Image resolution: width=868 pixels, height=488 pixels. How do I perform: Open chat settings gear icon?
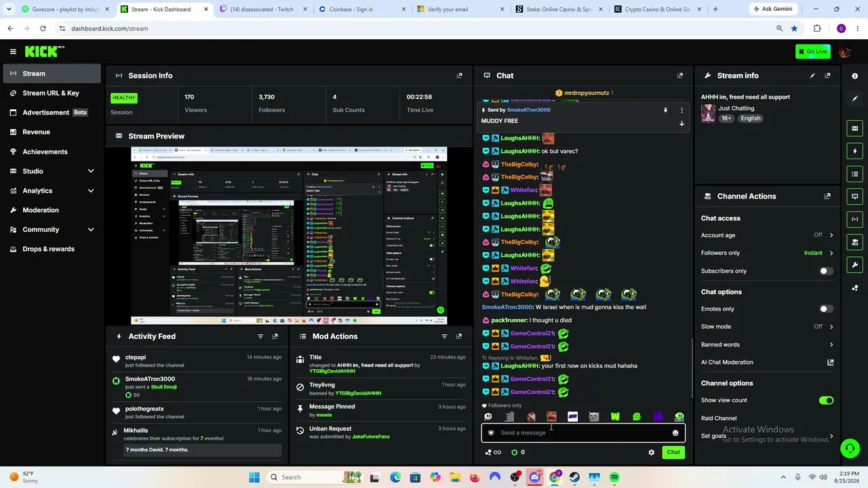point(652,453)
